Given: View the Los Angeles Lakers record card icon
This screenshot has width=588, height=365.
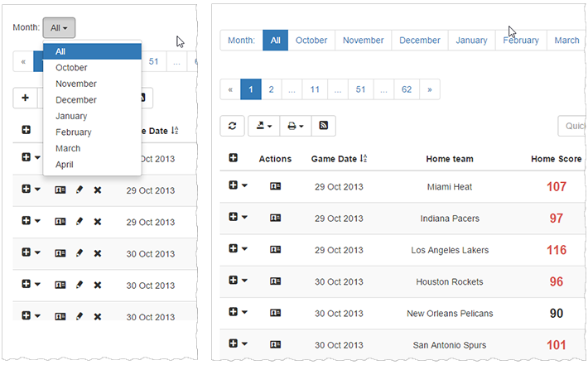Looking at the screenshot, I should tap(275, 250).
